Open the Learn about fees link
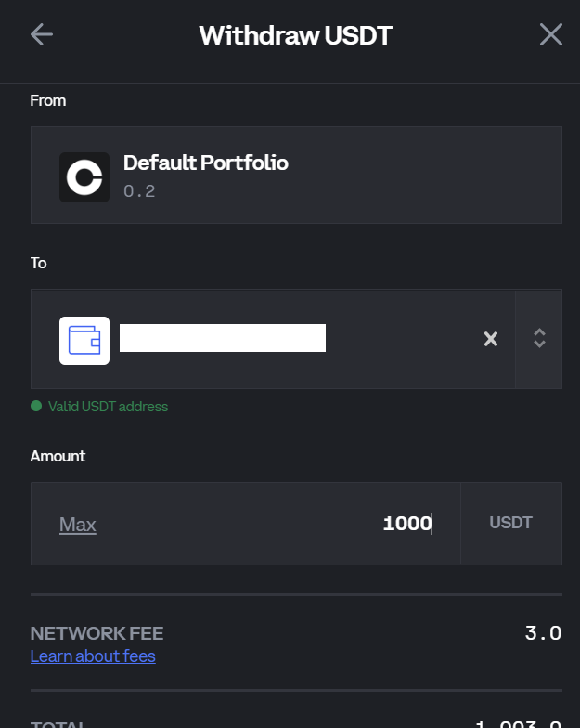This screenshot has height=728, width=580. pyautogui.click(x=93, y=656)
